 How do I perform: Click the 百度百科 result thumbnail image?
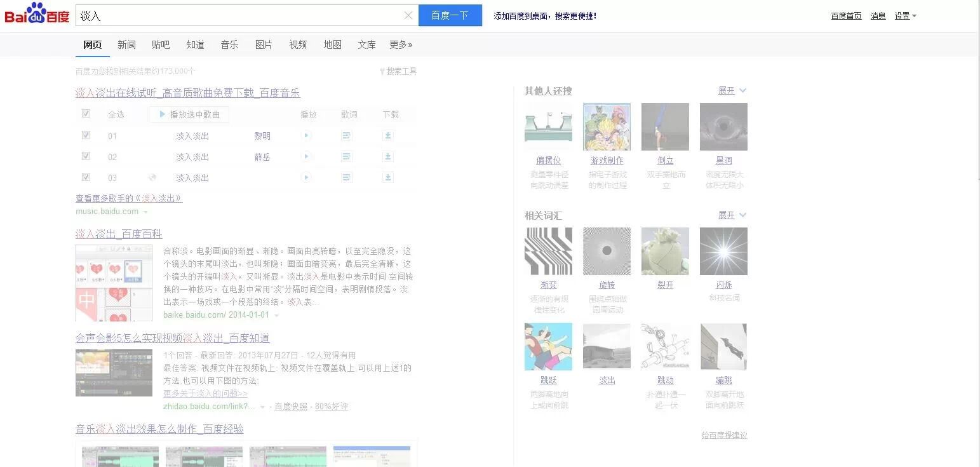point(114,283)
